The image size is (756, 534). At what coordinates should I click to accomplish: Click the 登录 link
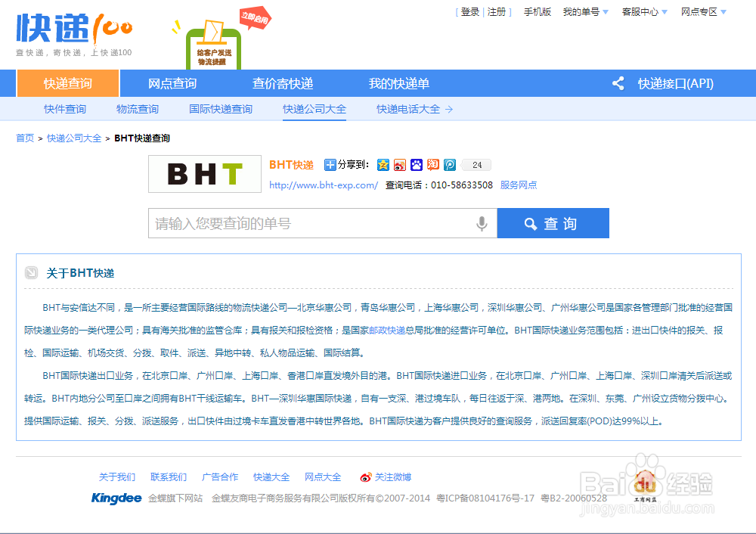470,11
